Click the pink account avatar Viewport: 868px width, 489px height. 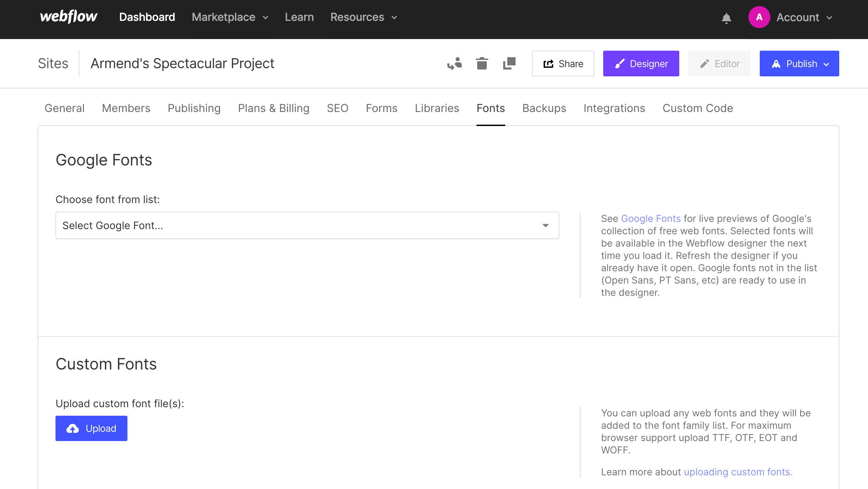click(759, 17)
